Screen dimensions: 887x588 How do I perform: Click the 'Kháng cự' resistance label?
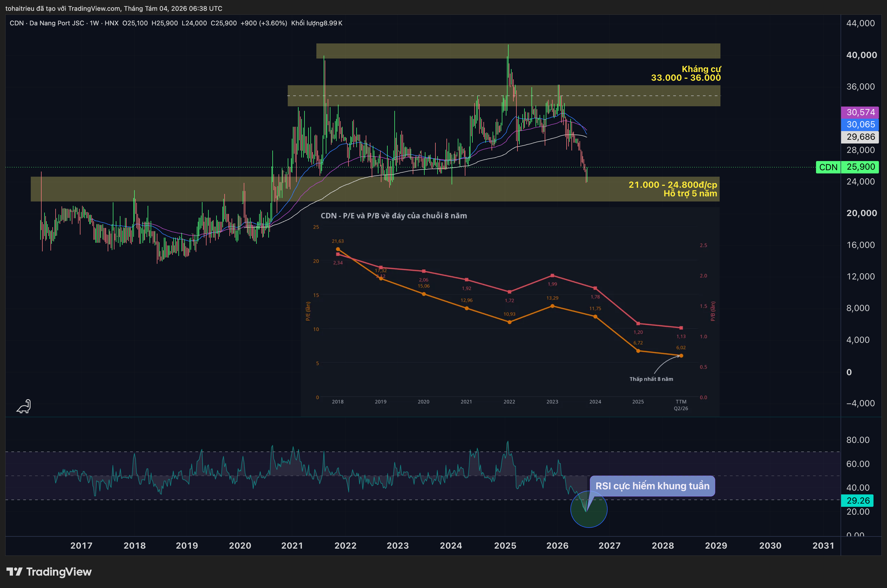pos(701,69)
